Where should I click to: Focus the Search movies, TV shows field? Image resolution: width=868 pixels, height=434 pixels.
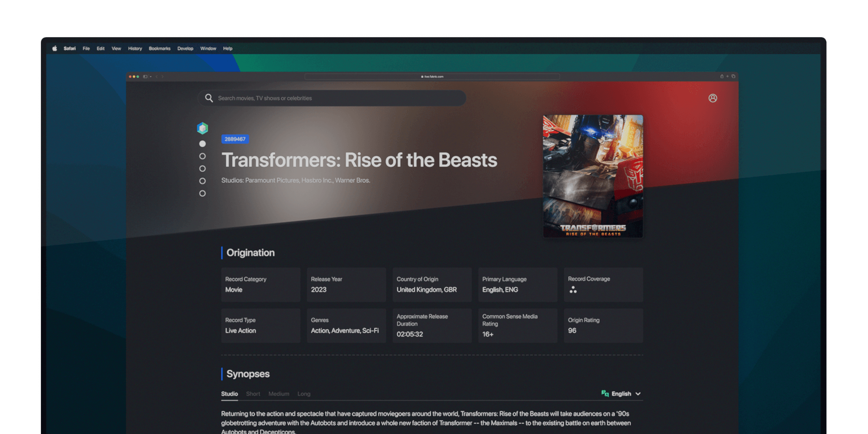(332, 98)
